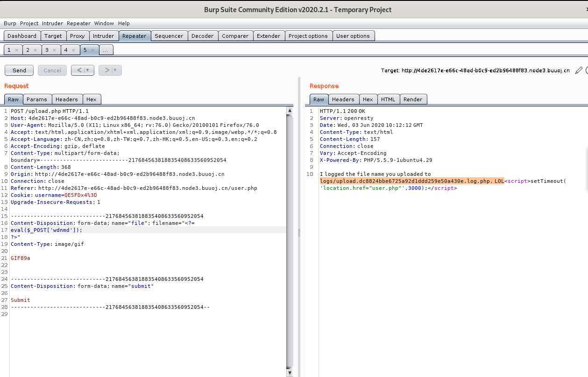
Task: Switch to the Decoder tab
Action: (203, 36)
